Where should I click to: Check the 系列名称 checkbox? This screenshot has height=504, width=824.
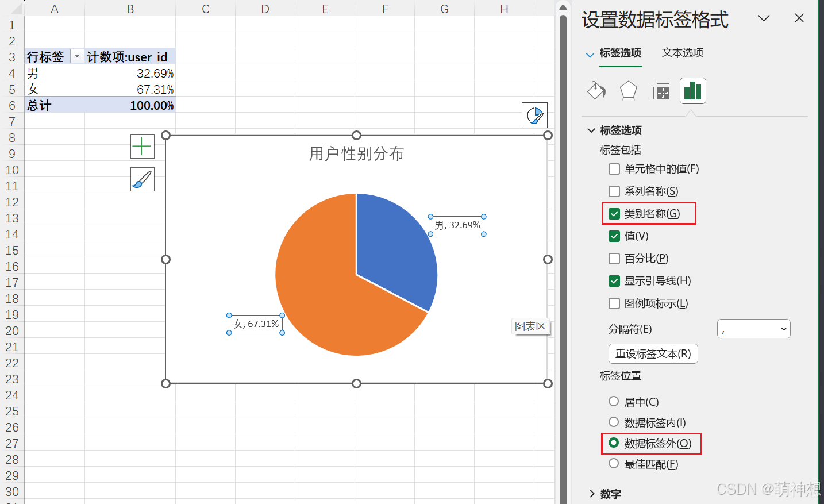pos(614,191)
